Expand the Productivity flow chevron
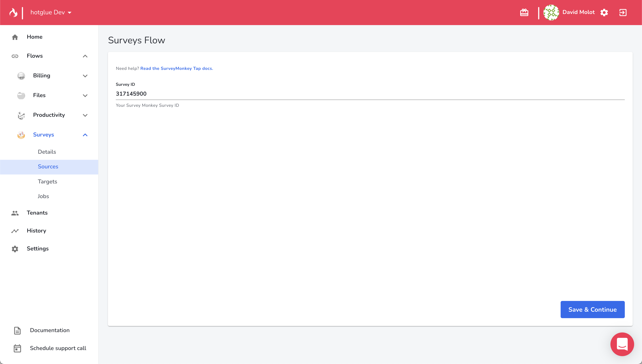The width and height of the screenshot is (642, 364). (85, 115)
